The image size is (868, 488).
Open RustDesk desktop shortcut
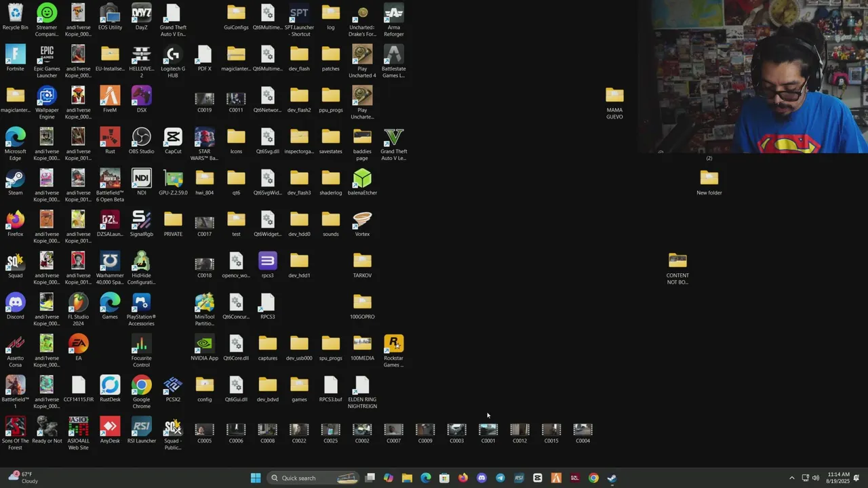(x=110, y=389)
